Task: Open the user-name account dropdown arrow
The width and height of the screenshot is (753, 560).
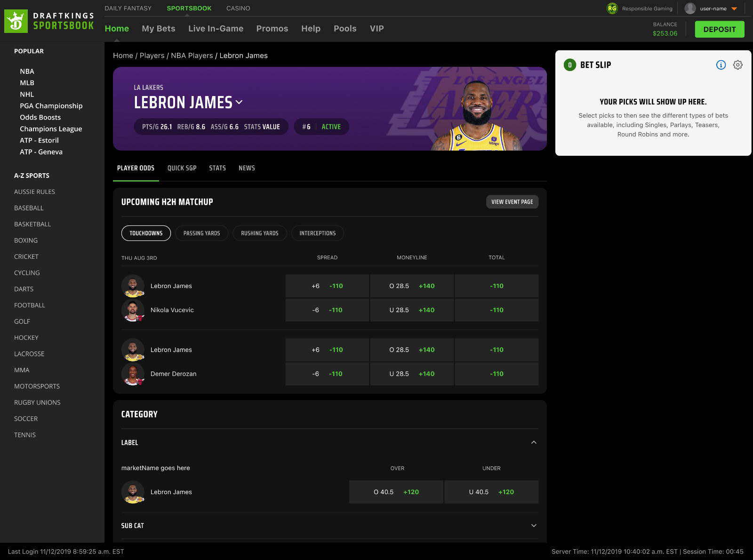Action: 734,9
